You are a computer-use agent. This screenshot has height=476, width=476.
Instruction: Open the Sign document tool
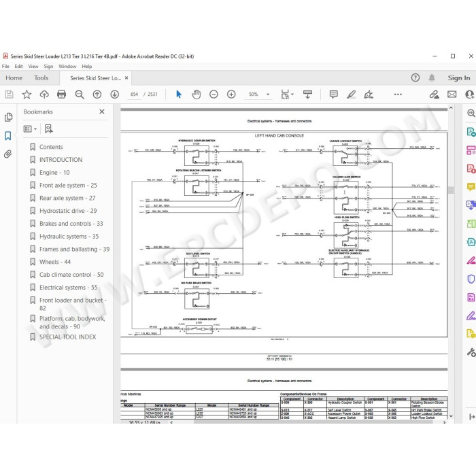tap(369, 95)
